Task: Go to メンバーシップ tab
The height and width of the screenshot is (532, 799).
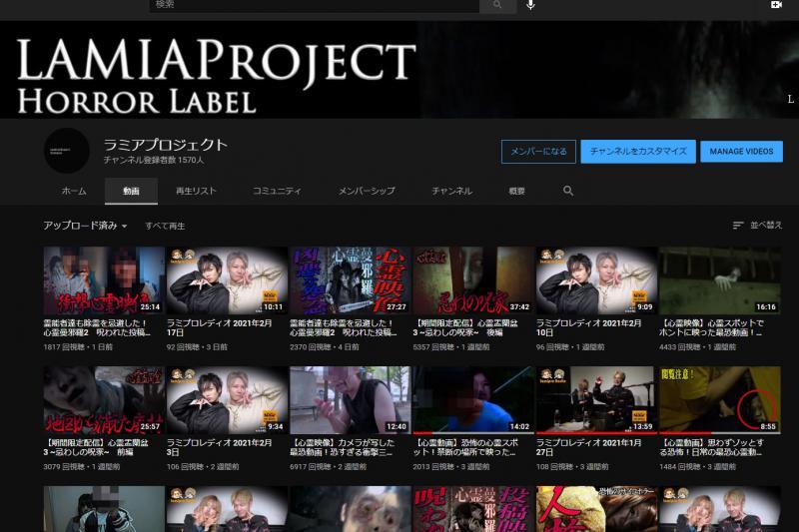Action: point(367,191)
